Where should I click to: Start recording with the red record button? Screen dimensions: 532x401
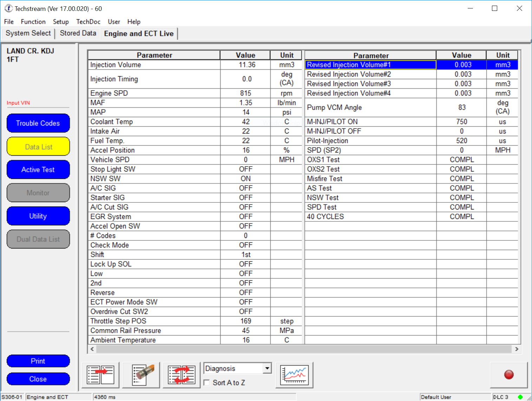509,375
